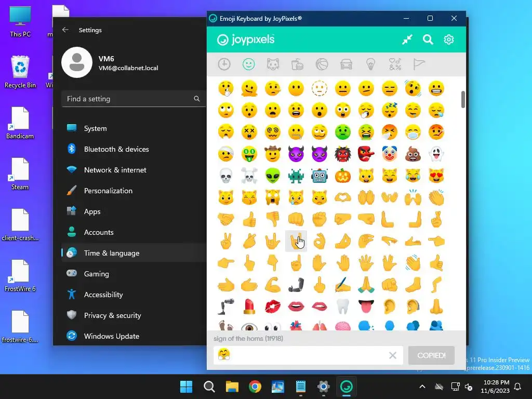
Task: Open Chrome from the taskbar
Action: pyautogui.click(x=255, y=387)
